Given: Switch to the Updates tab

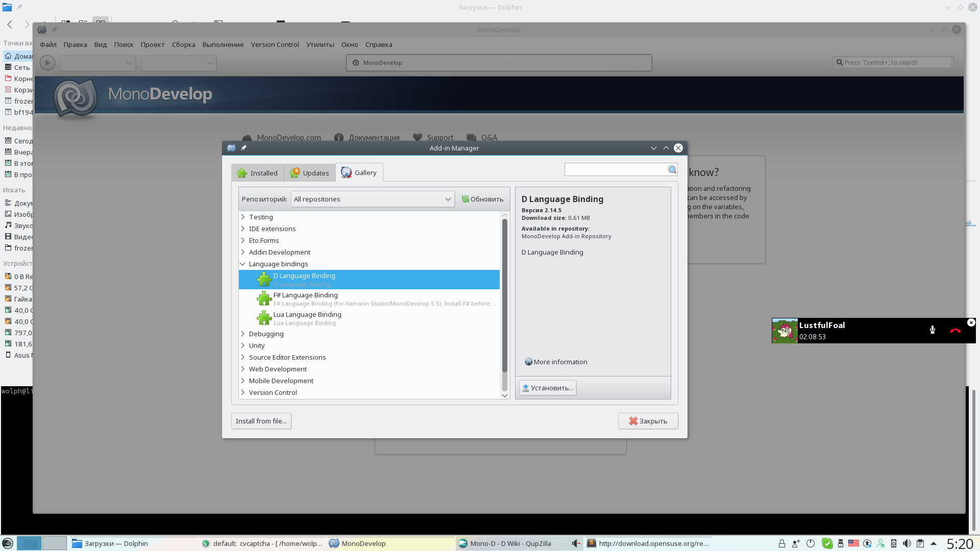Looking at the screenshot, I should click(310, 173).
